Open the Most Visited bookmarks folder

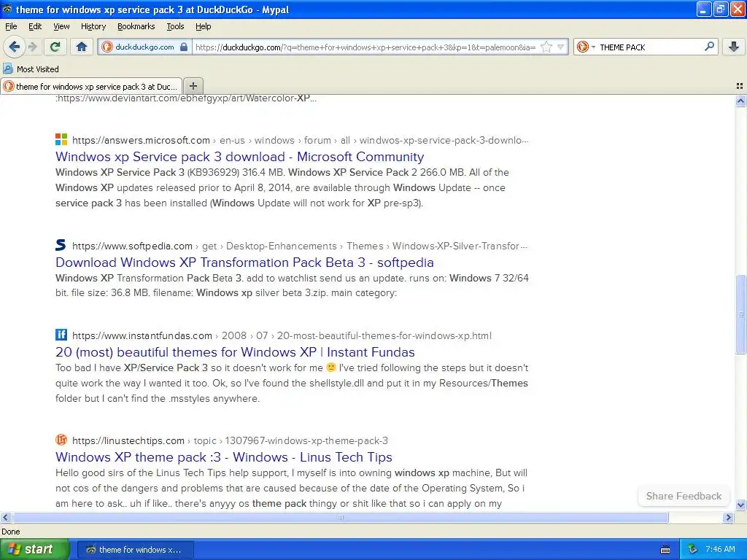(x=31, y=69)
